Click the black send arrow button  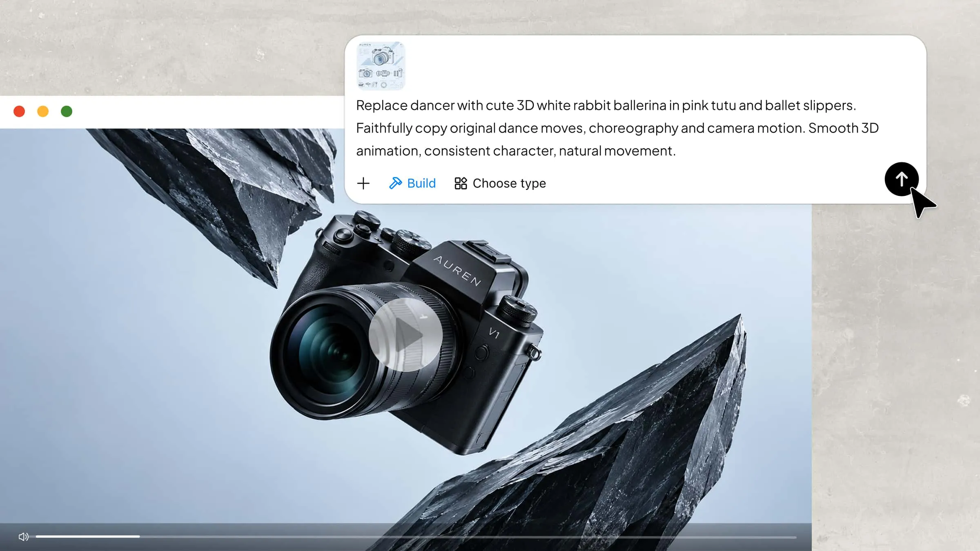902,179
